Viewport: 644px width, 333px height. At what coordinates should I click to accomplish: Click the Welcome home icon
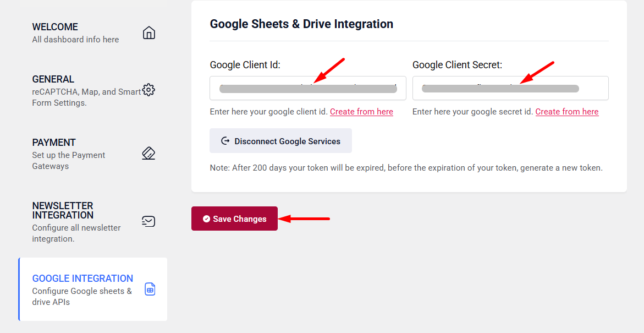pos(148,32)
